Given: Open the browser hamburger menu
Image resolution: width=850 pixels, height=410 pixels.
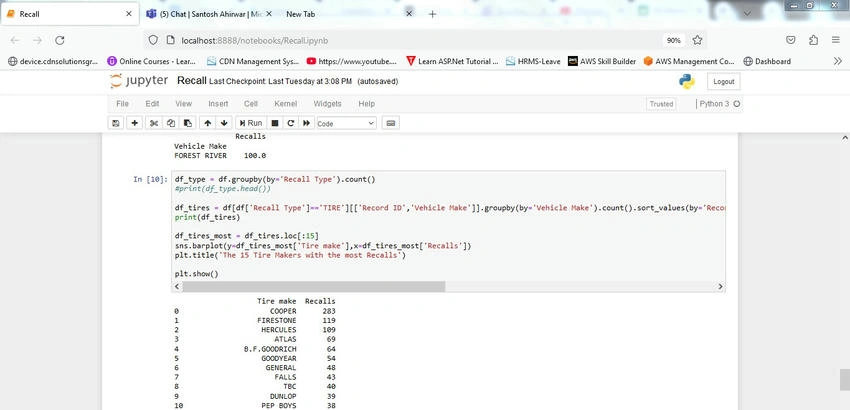Looking at the screenshot, I should tap(835, 40).
